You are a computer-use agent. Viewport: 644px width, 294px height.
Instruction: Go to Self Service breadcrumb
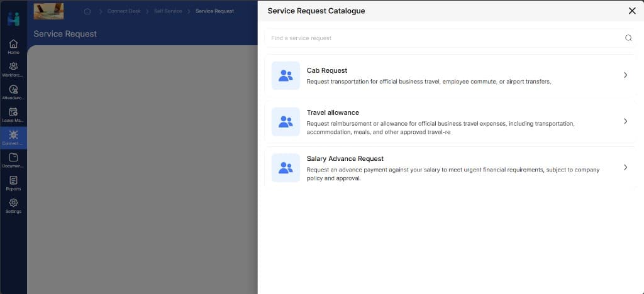pos(168,11)
